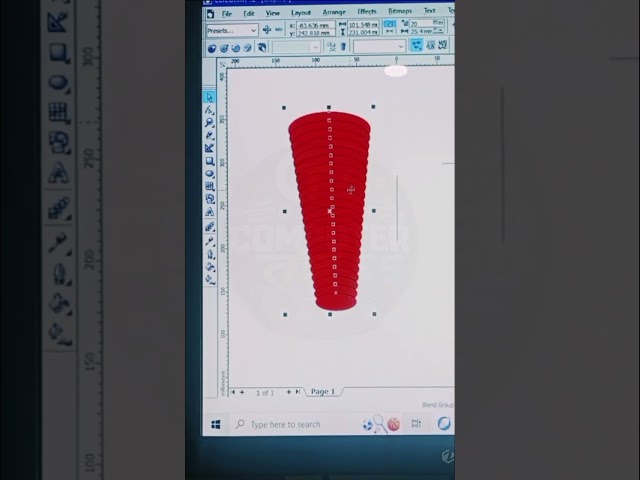640x480 pixels.
Task: Select the Freehand drawing tool
Action: click(210, 136)
